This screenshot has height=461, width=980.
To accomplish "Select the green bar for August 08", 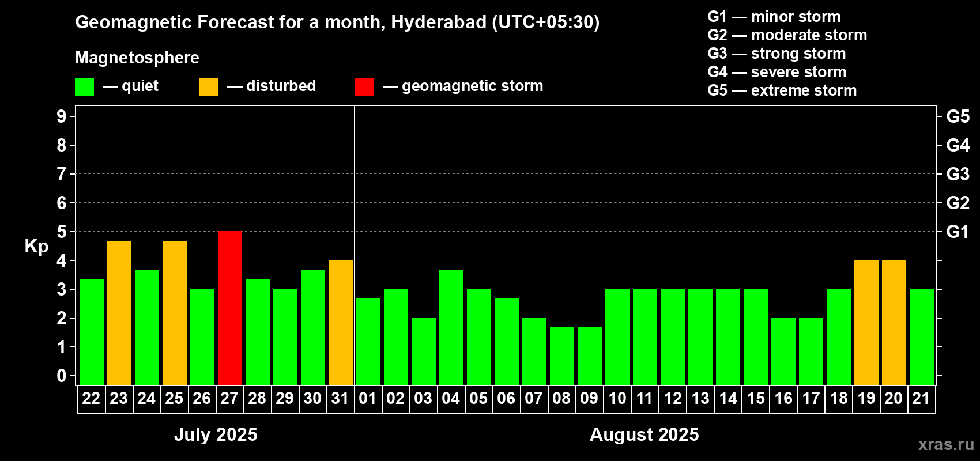I will click(562, 356).
